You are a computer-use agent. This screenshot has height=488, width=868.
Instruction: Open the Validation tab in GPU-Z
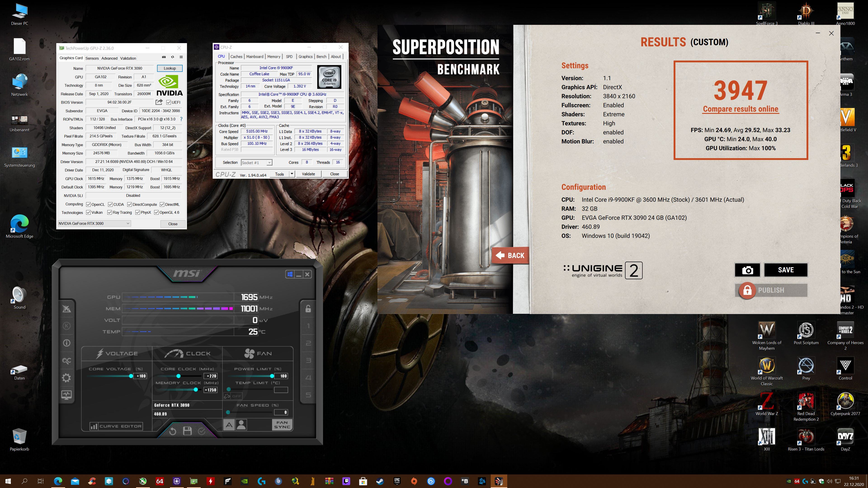tap(128, 58)
